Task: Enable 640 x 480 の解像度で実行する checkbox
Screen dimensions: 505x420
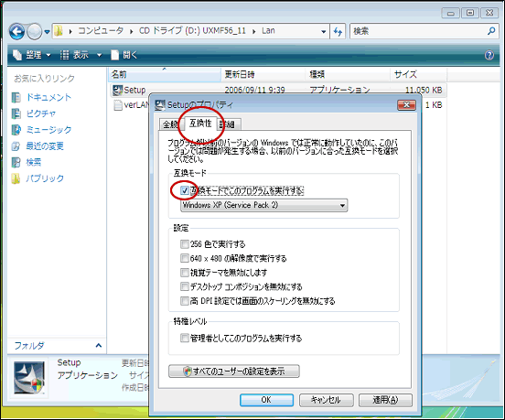Action: tap(185, 258)
